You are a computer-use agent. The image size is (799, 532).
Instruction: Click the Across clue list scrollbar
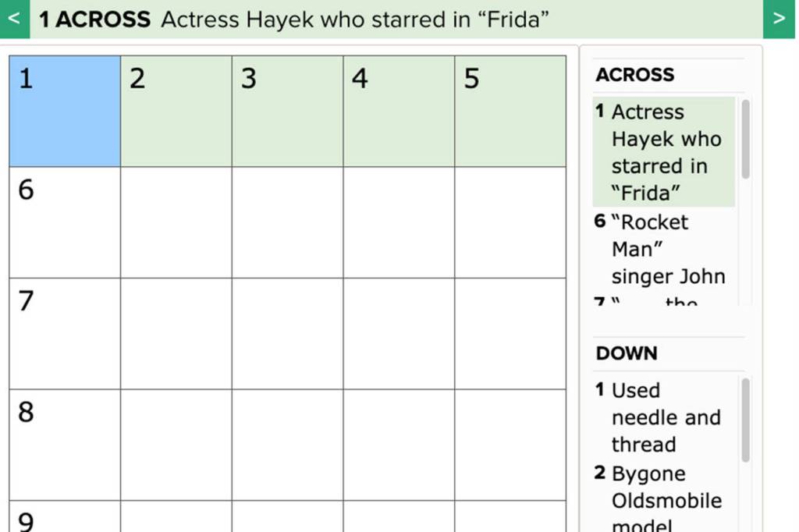(x=745, y=139)
